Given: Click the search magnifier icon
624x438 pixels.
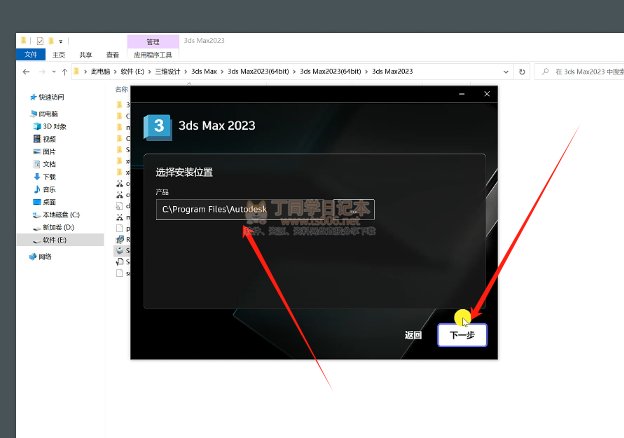Looking at the screenshot, I should [545, 72].
